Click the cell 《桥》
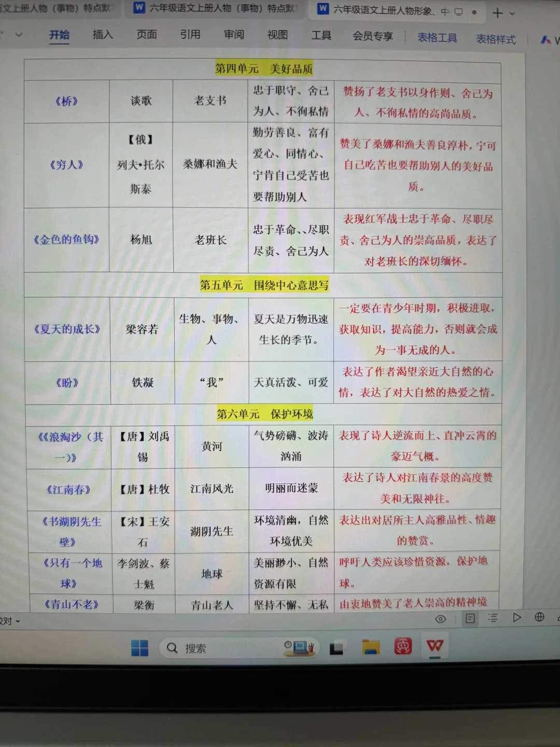560x747 pixels. [x=66, y=101]
